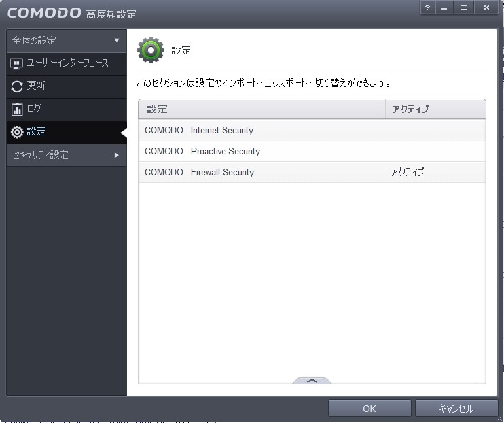
Task: Click the monitor icon beside ユーザーインターフェース
Action: tap(16, 64)
